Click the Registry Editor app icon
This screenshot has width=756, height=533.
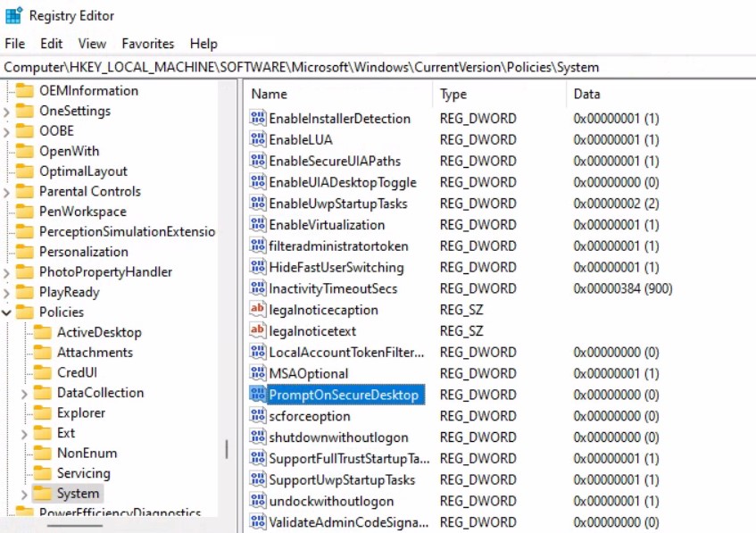[x=13, y=15]
